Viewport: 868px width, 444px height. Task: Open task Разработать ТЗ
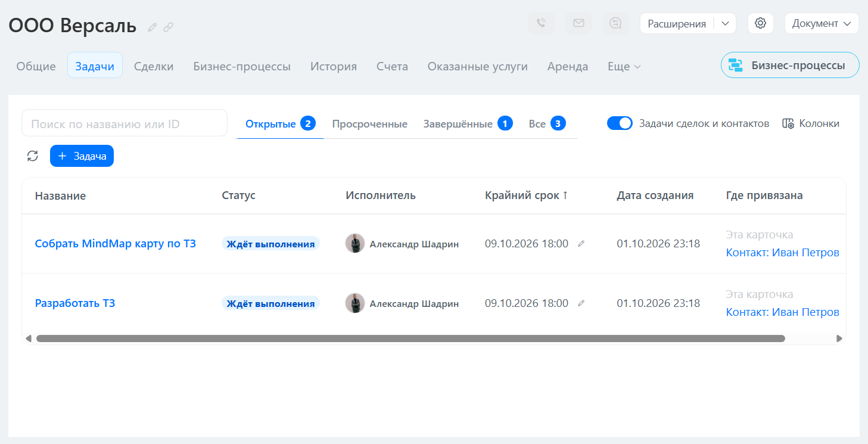pos(75,303)
